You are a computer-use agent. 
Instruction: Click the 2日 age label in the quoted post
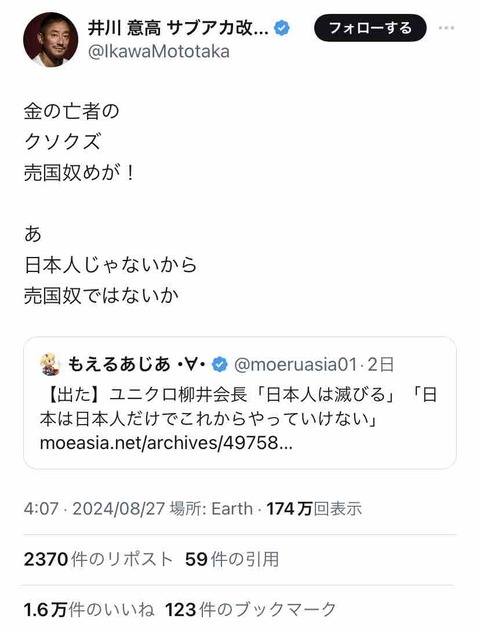point(381,365)
